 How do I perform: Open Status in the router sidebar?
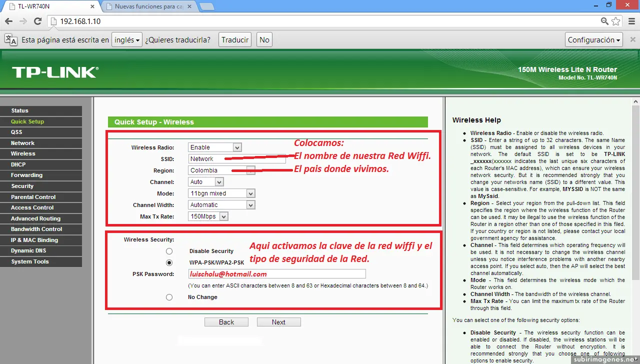(41, 110)
